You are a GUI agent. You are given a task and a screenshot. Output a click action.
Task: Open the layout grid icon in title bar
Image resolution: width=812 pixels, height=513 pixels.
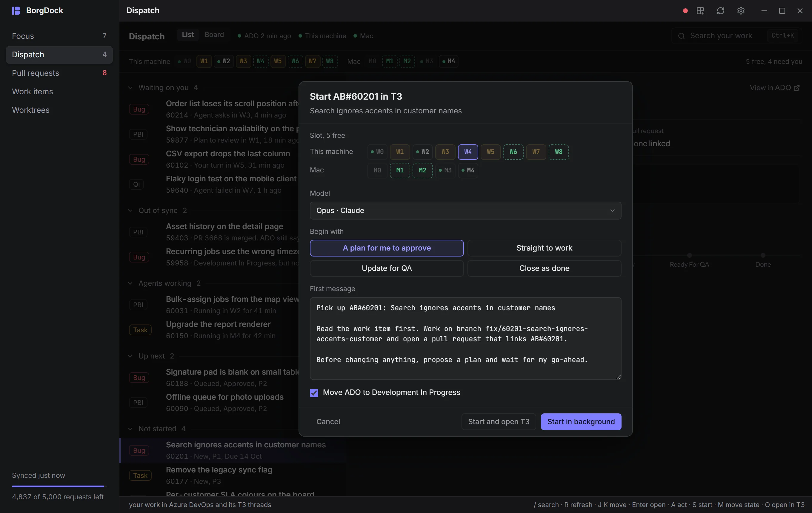tap(700, 11)
